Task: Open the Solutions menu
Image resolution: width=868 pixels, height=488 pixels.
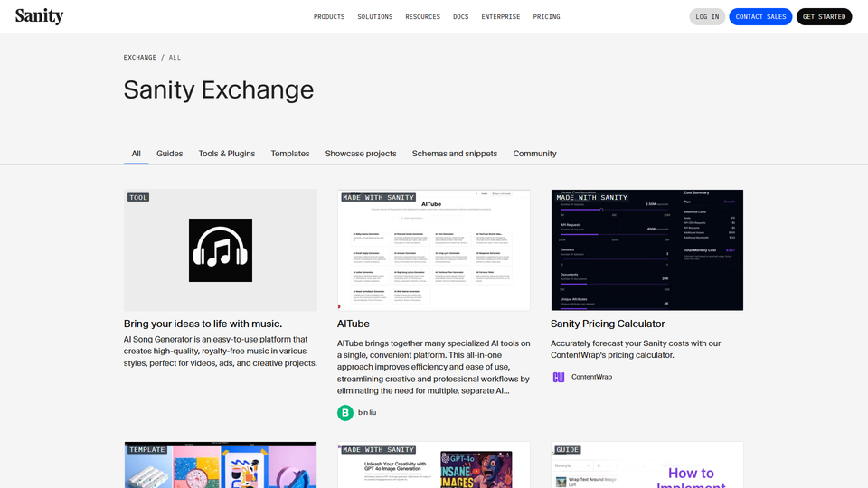Action: (374, 17)
